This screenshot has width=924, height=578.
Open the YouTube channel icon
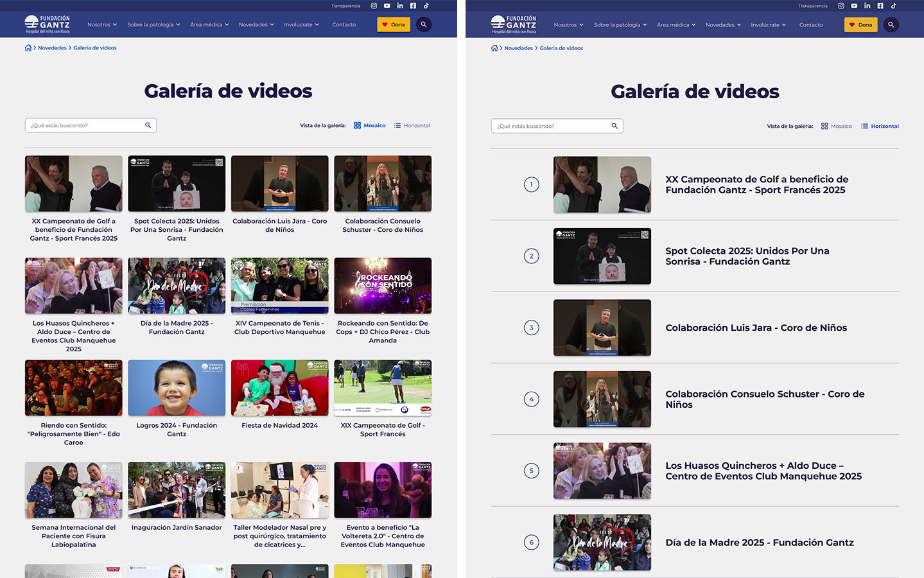tap(387, 5)
